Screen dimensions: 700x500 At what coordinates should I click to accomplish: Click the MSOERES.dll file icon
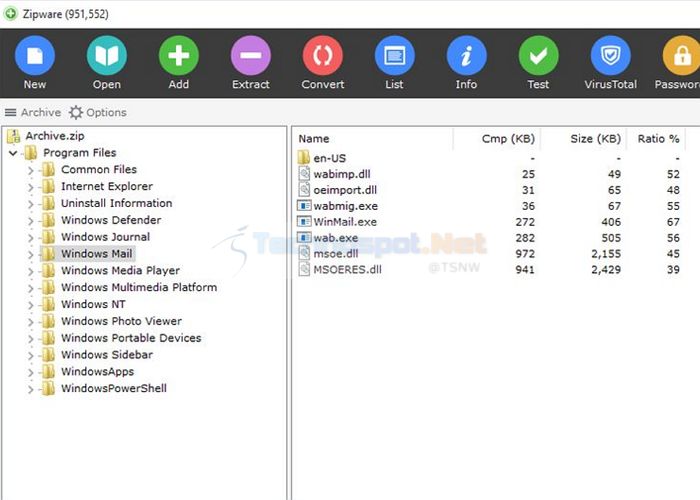(304, 269)
